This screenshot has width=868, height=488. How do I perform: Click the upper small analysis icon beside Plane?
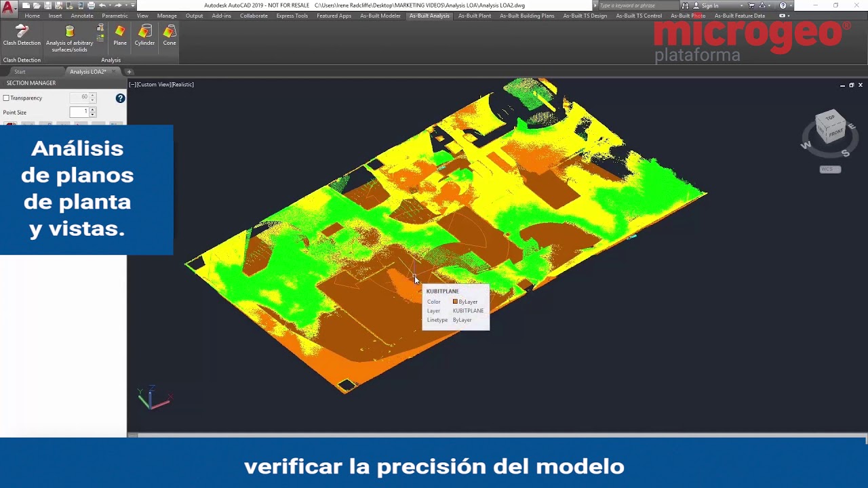pos(100,28)
